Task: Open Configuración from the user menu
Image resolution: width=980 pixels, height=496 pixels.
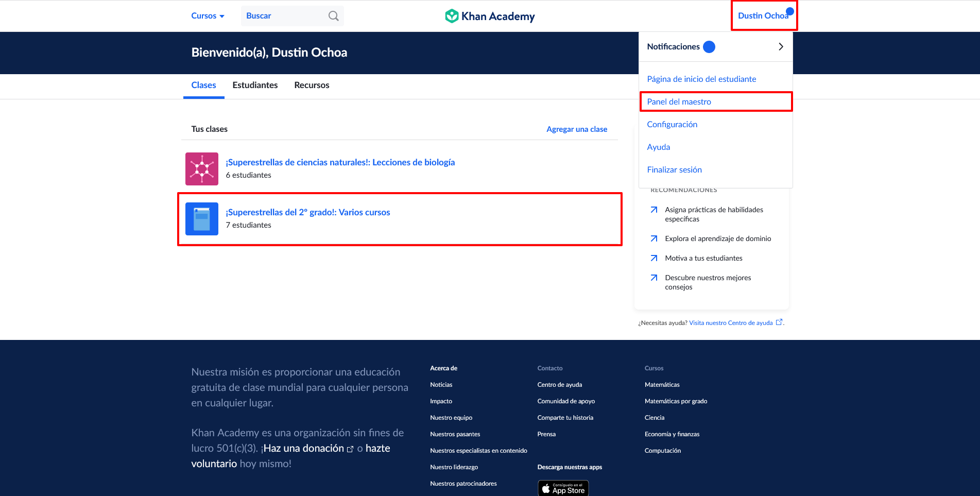Action: click(672, 124)
